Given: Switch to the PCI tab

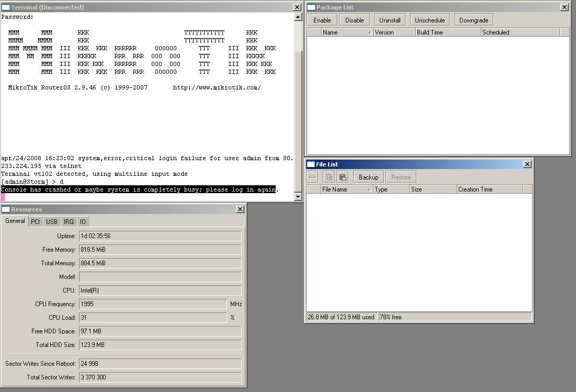Looking at the screenshot, I should (x=35, y=221).
